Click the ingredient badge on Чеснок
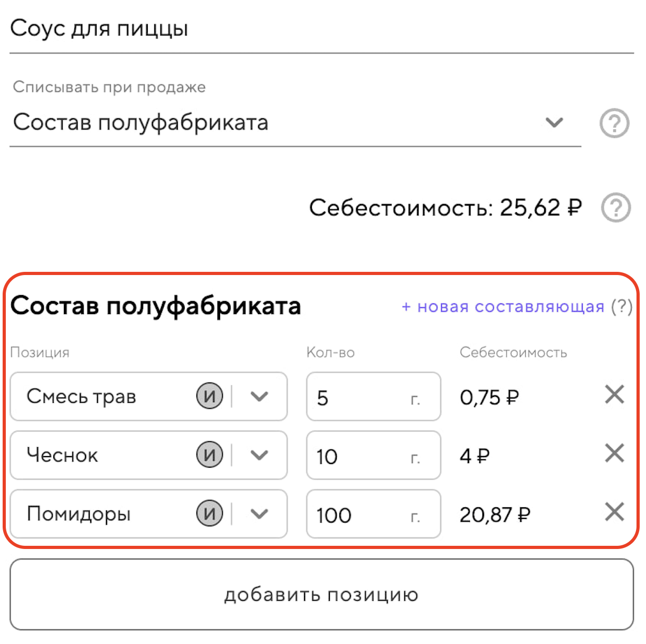 (210, 455)
